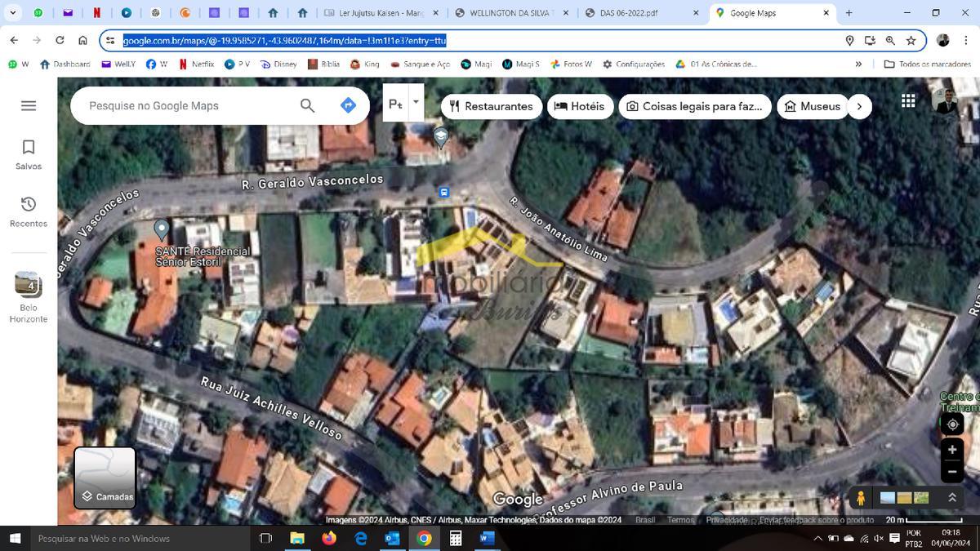Enable the Pt transit overlay button

click(395, 104)
